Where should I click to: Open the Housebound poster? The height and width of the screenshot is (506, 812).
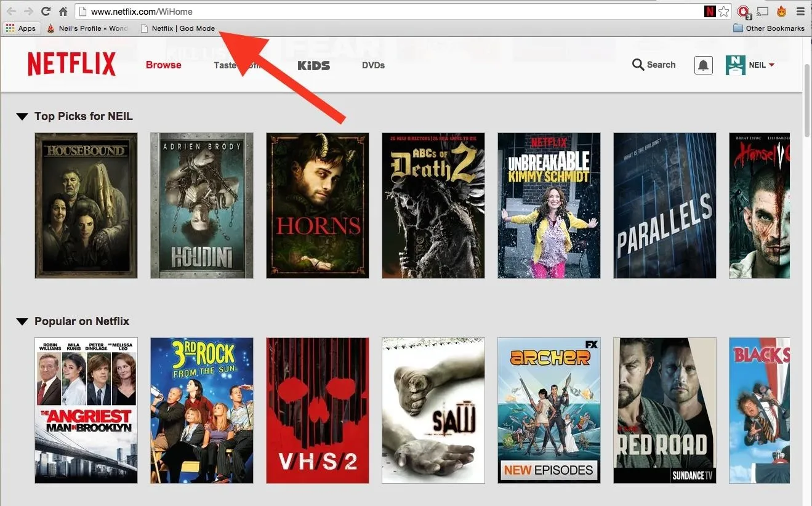click(86, 206)
